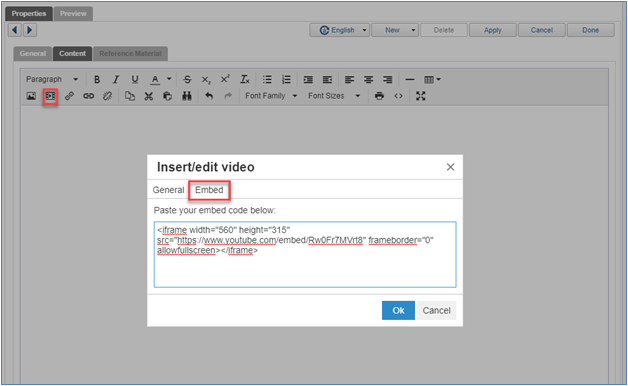
Task: Click the insert link chain icon
Action: (89, 96)
